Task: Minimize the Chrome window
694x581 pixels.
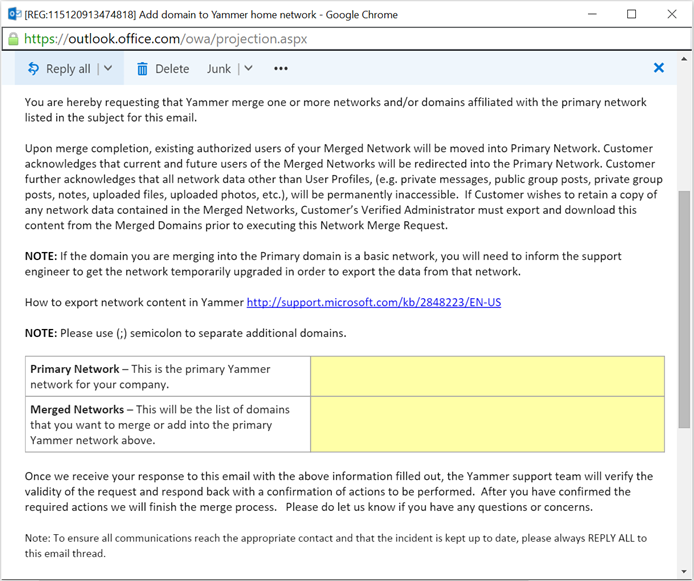Action: click(x=592, y=14)
